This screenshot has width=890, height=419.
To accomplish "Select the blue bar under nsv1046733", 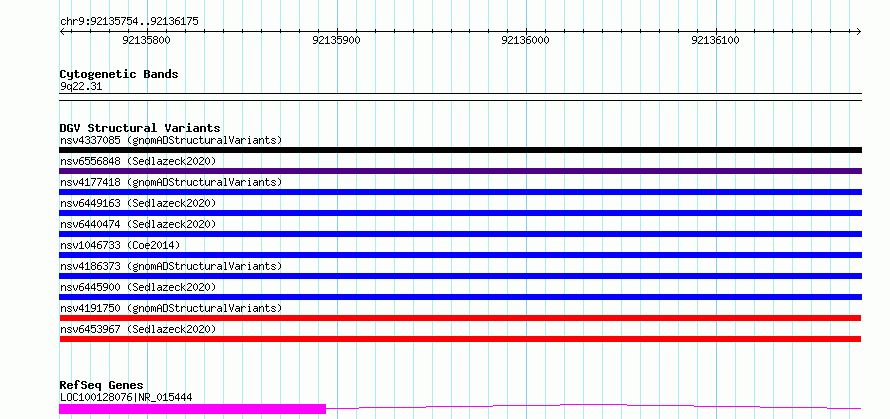I will point(460,255).
